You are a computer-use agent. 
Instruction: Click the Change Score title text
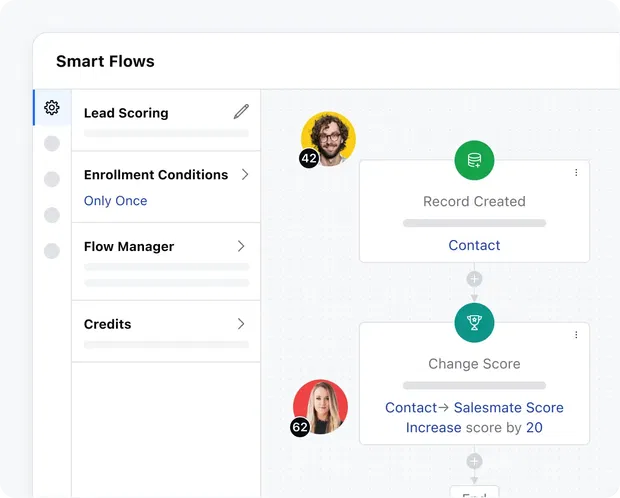(x=474, y=364)
